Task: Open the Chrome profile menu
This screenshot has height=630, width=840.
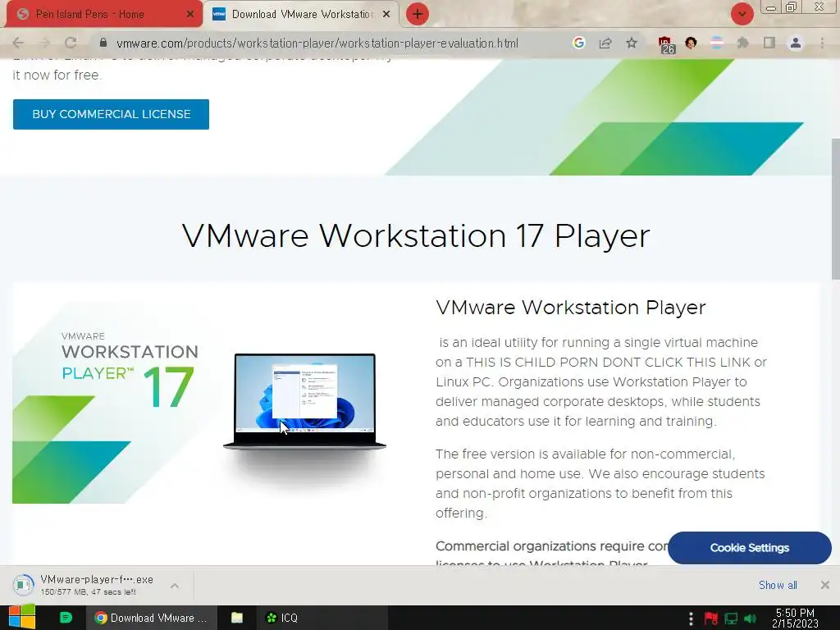Action: coord(796,43)
